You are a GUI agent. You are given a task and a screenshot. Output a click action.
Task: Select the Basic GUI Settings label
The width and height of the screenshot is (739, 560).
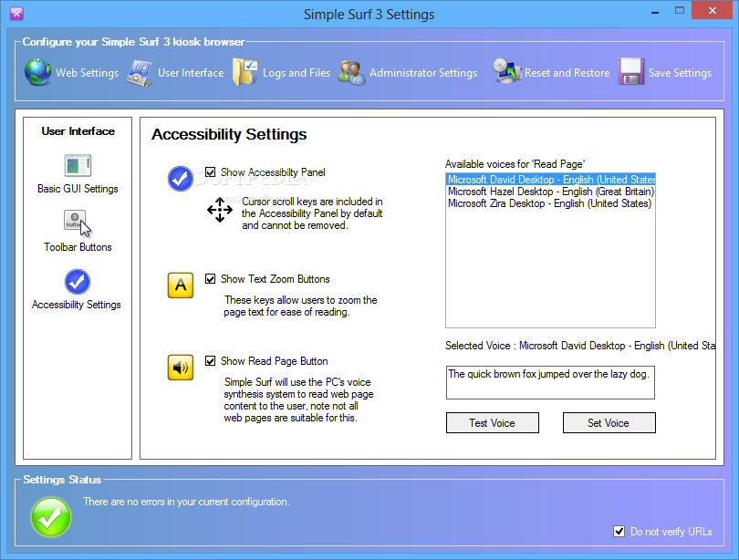tap(78, 189)
